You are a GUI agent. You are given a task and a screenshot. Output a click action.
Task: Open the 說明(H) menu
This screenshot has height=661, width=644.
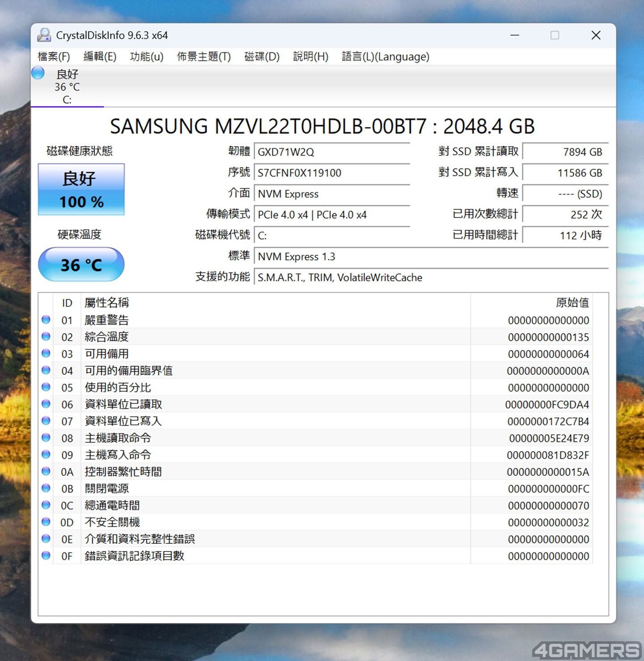(x=311, y=57)
